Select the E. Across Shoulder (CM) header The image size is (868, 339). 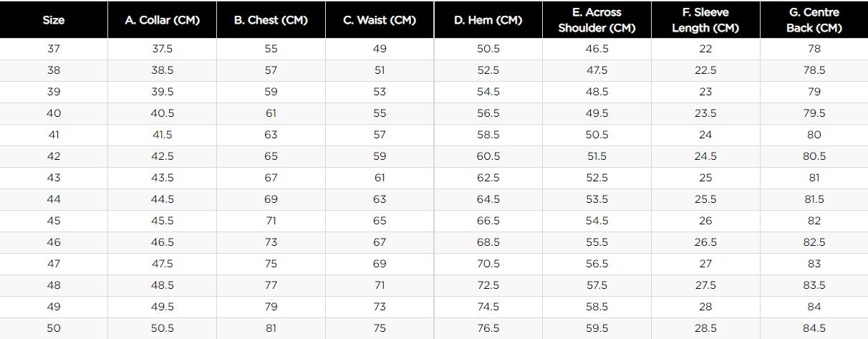click(x=597, y=20)
